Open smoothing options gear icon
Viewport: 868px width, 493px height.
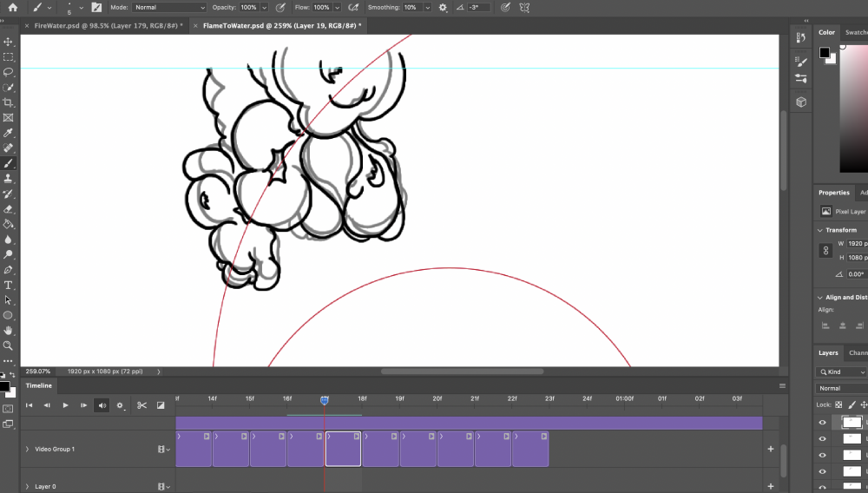443,7
